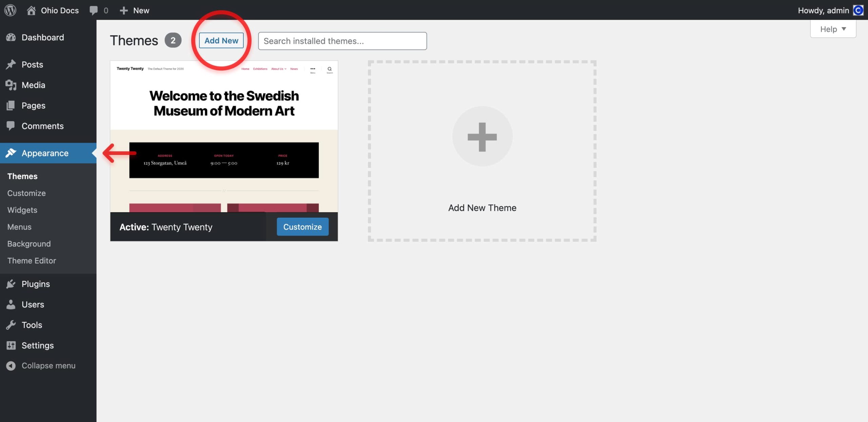The width and height of the screenshot is (868, 422).
Task: Click Exhibitions link in theme preview
Action: point(260,69)
